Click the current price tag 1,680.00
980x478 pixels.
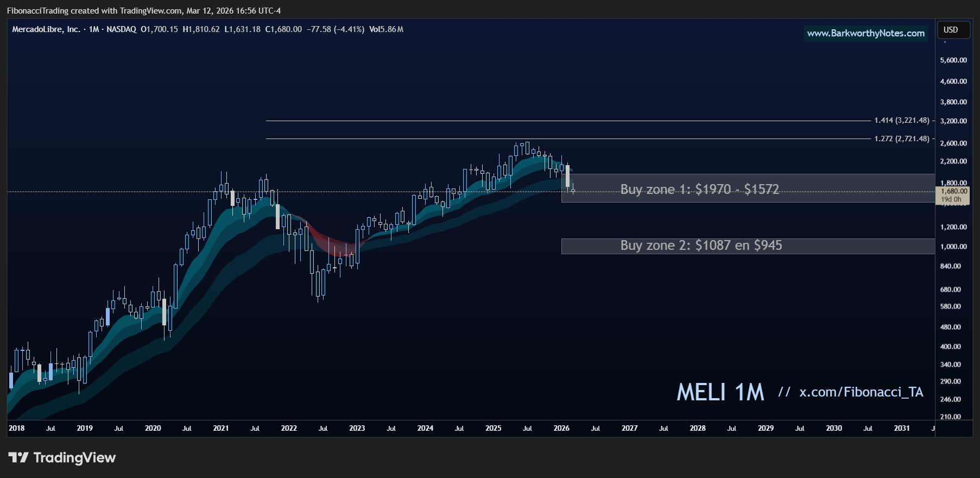coord(954,195)
